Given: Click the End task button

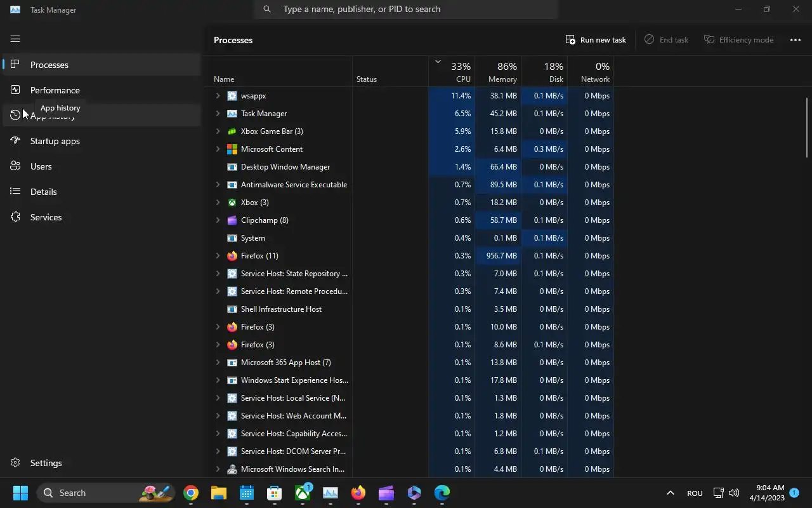Looking at the screenshot, I should (666, 40).
